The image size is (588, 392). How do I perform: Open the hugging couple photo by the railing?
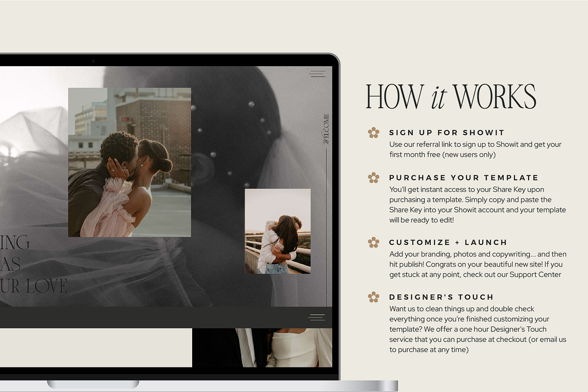[277, 231]
